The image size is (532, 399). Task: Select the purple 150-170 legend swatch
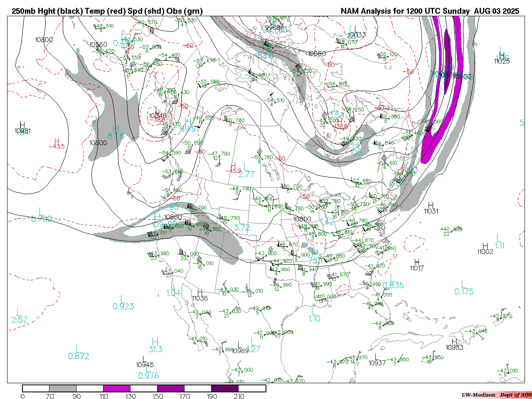pos(171,388)
